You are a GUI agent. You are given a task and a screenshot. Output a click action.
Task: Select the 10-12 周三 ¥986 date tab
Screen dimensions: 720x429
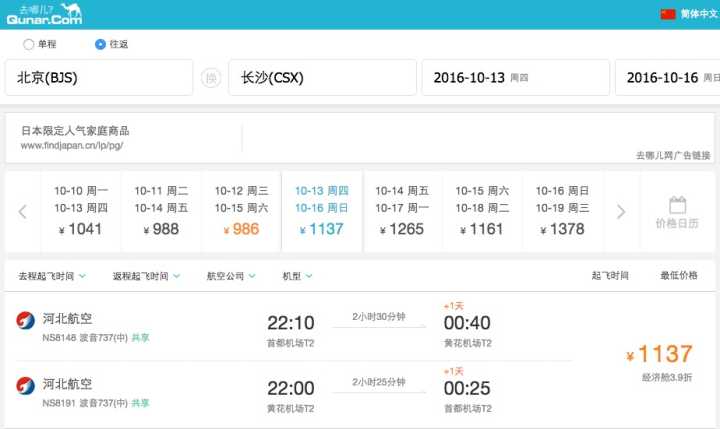point(241,210)
